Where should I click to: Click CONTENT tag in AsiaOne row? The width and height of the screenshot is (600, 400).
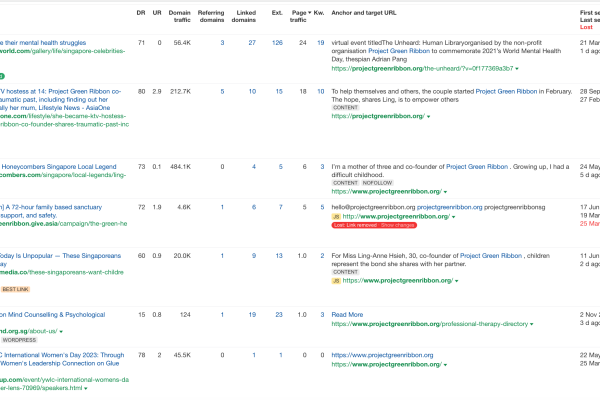pos(345,108)
